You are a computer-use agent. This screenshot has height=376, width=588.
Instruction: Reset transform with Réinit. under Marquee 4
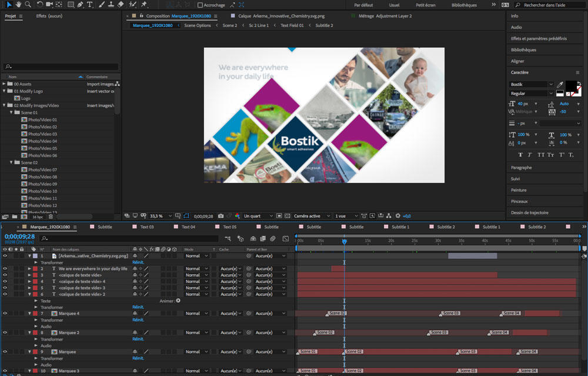click(x=138, y=320)
